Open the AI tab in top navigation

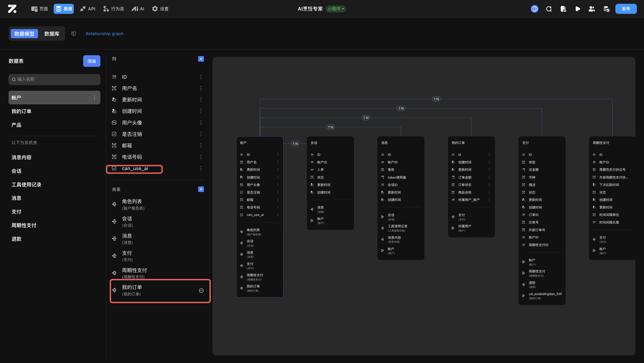point(137,9)
